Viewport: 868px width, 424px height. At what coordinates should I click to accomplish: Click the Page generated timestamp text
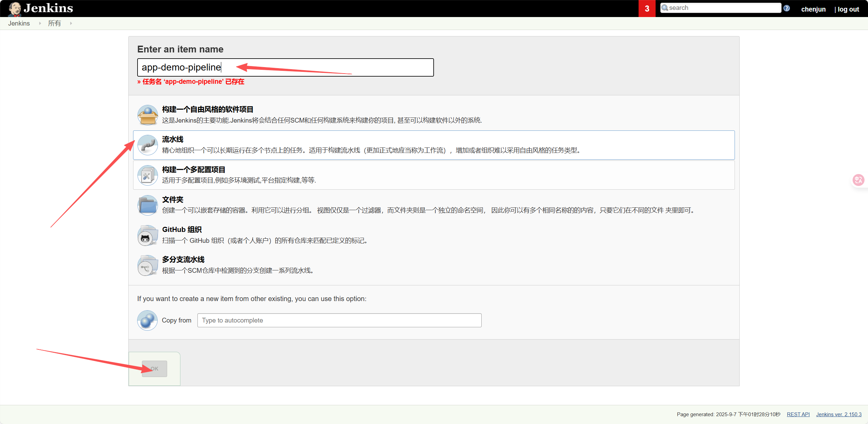click(728, 414)
